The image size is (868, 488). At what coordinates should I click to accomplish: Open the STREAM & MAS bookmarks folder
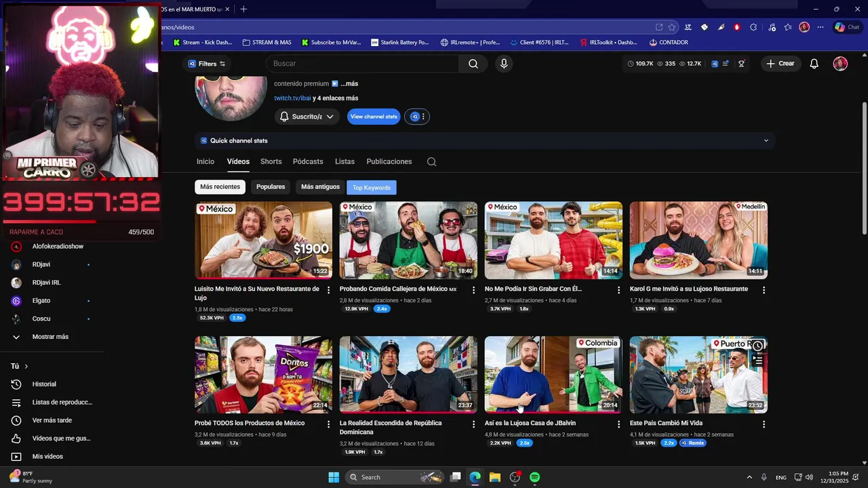tap(267, 43)
